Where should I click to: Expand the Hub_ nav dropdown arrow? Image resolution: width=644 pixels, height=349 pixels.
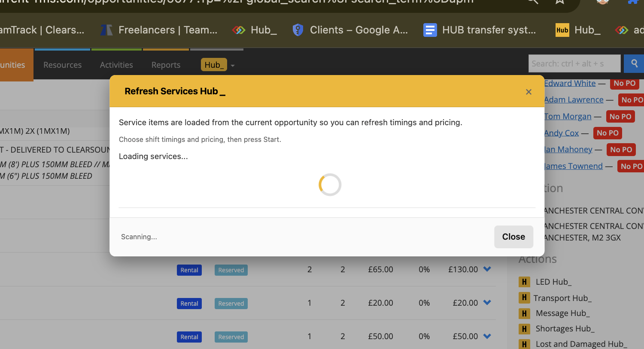pos(233,66)
